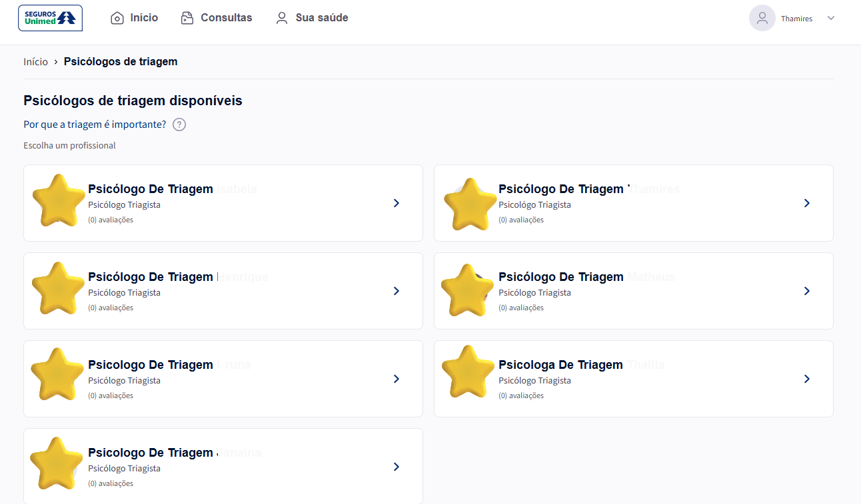Select Janaina's card via its chevron
The image size is (861, 504).
tap(397, 467)
